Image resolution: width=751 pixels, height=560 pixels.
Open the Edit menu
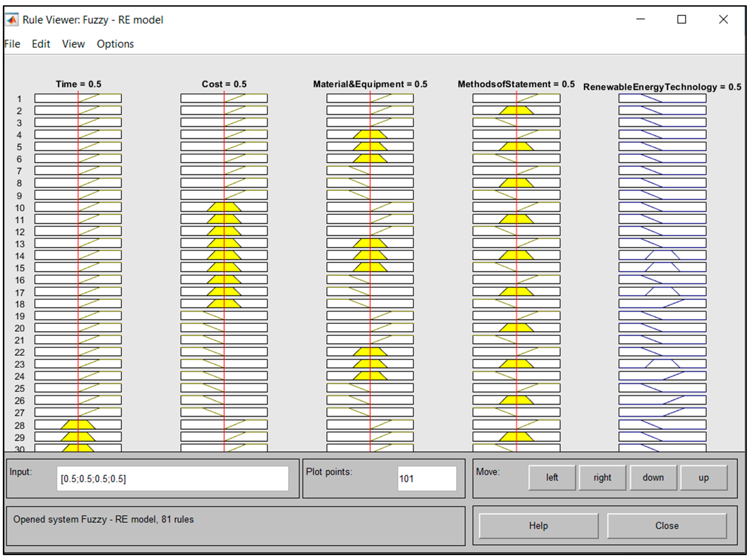click(x=41, y=44)
